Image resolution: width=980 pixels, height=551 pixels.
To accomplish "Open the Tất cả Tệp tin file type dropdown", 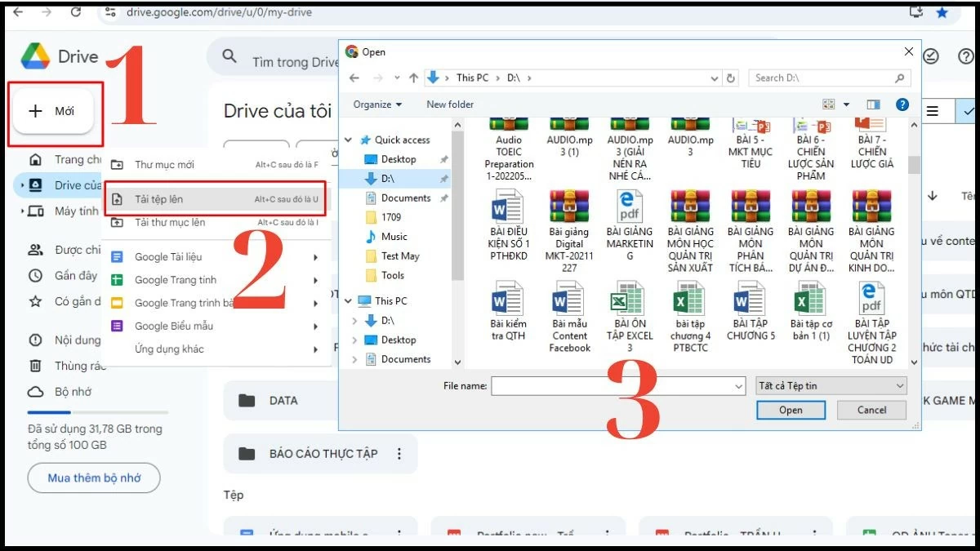I will (x=831, y=384).
